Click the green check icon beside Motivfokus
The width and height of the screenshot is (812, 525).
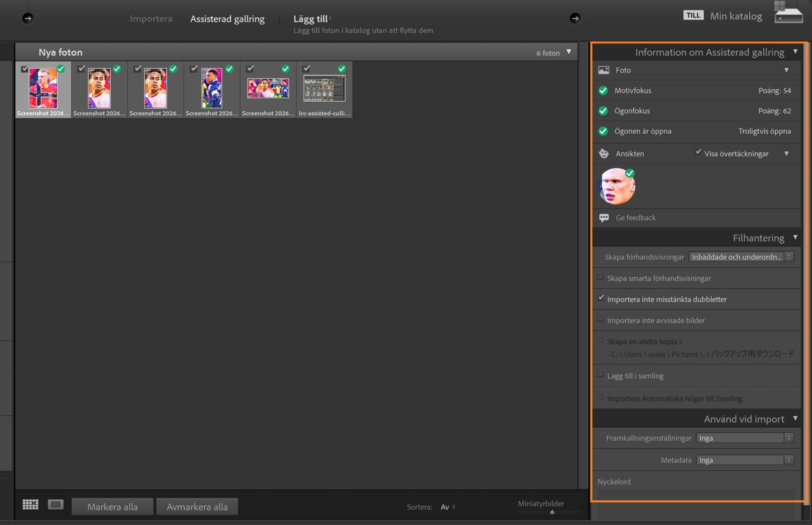click(x=604, y=91)
